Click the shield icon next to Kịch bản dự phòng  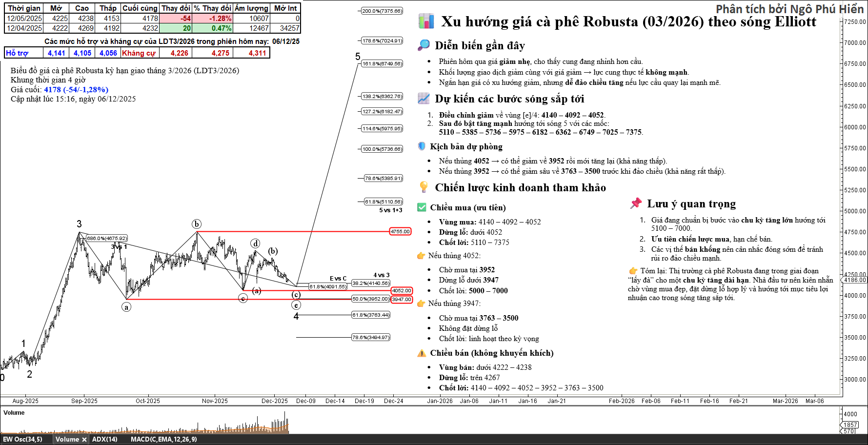[x=422, y=146]
